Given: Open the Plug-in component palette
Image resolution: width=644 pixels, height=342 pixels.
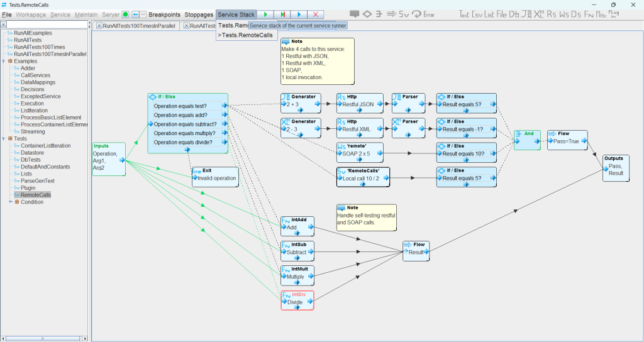Looking at the screenshot, I should pyautogui.click(x=614, y=14).
